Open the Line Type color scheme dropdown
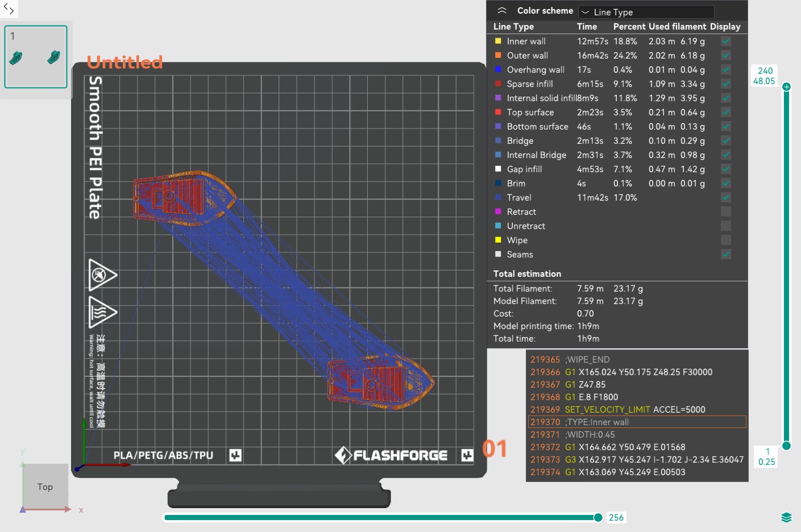 [x=646, y=12]
